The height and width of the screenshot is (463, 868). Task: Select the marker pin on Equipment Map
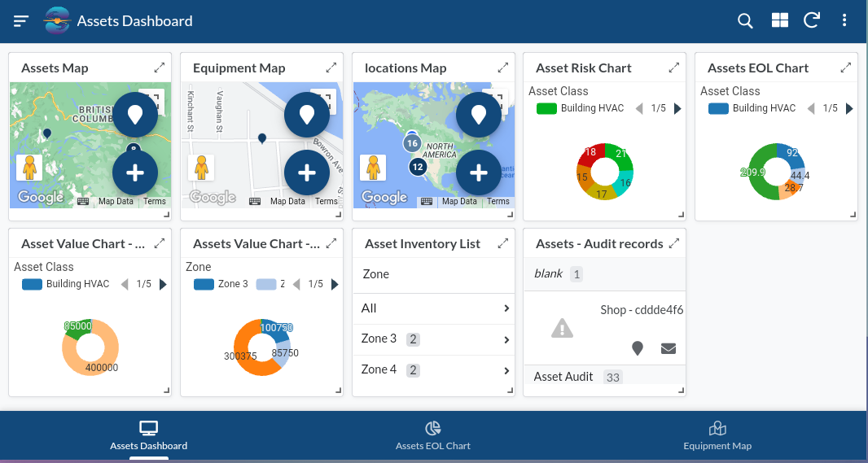tap(262, 138)
